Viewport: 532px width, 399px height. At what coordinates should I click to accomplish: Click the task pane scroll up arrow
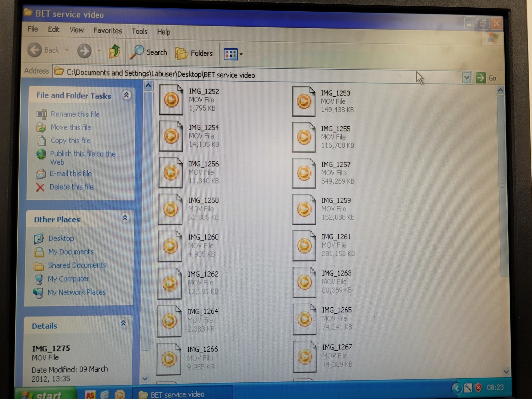click(x=148, y=86)
